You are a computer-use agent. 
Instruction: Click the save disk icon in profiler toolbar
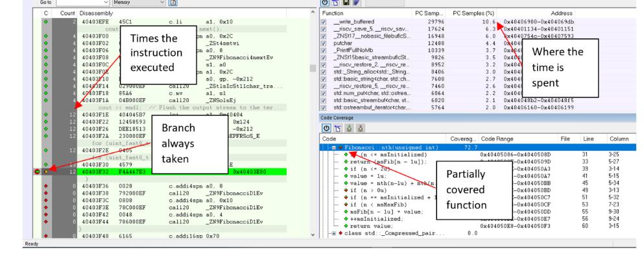(x=346, y=3)
